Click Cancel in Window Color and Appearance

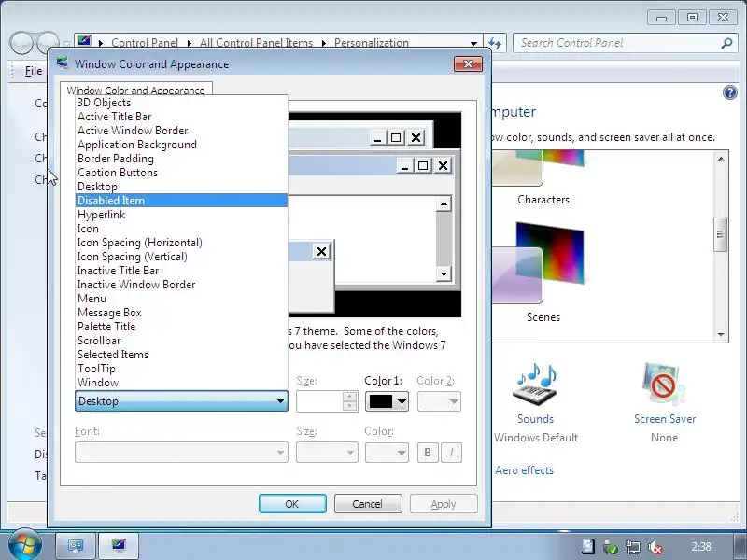coord(368,504)
